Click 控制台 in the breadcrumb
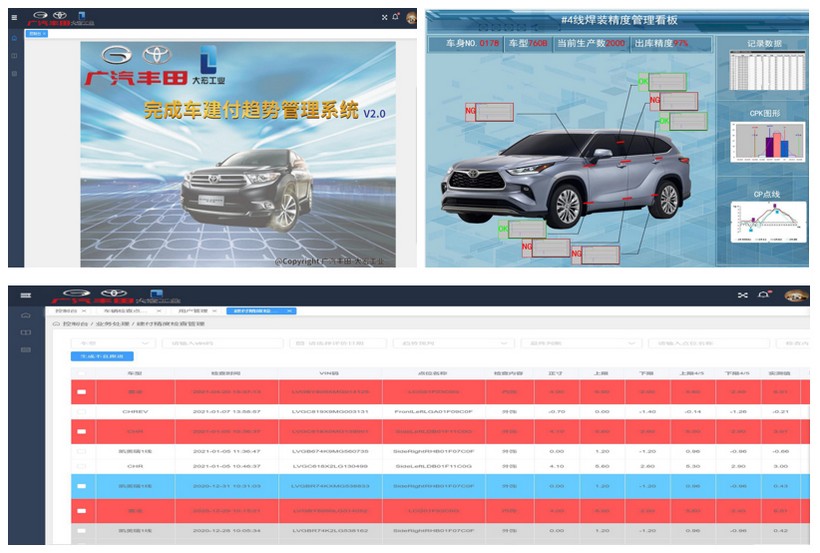 point(75,324)
